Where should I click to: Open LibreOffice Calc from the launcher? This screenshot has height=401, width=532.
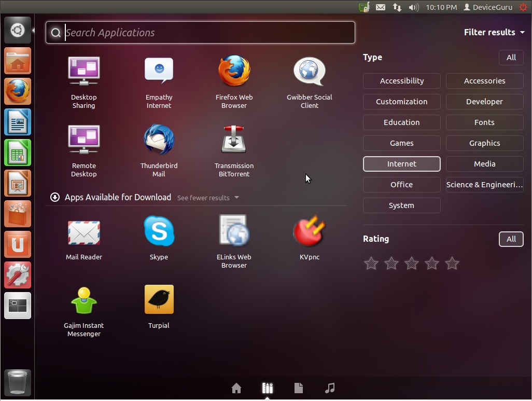tap(18, 153)
